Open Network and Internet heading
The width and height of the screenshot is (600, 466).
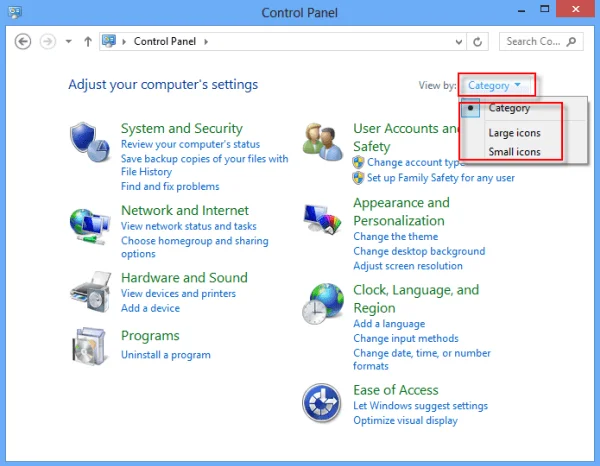pos(185,210)
